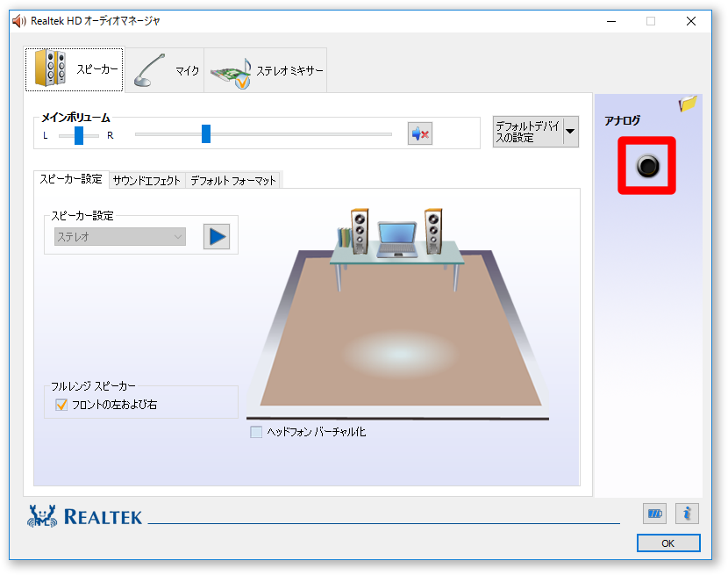
Task: Open the ステレオ speaker configuration dropdown
Action: (120, 237)
